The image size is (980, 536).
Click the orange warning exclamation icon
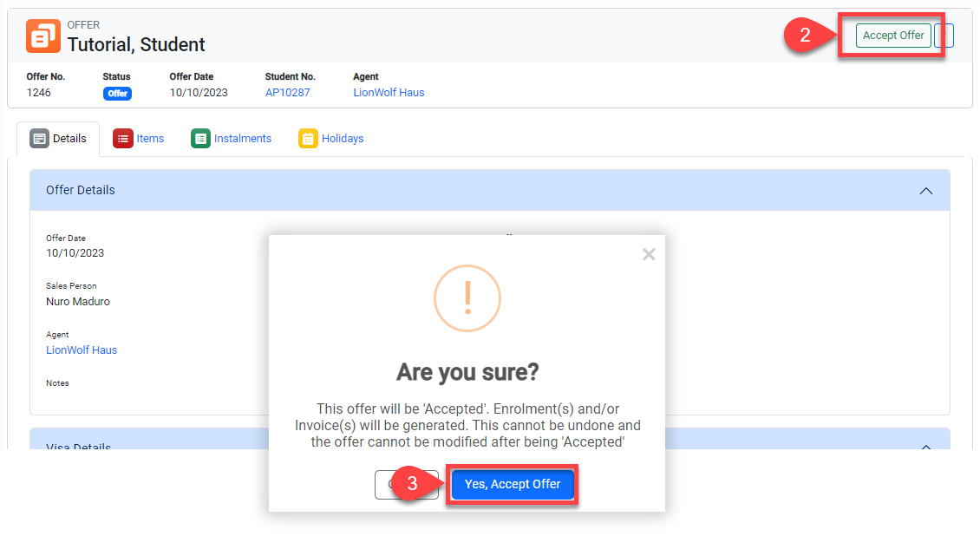[467, 298]
